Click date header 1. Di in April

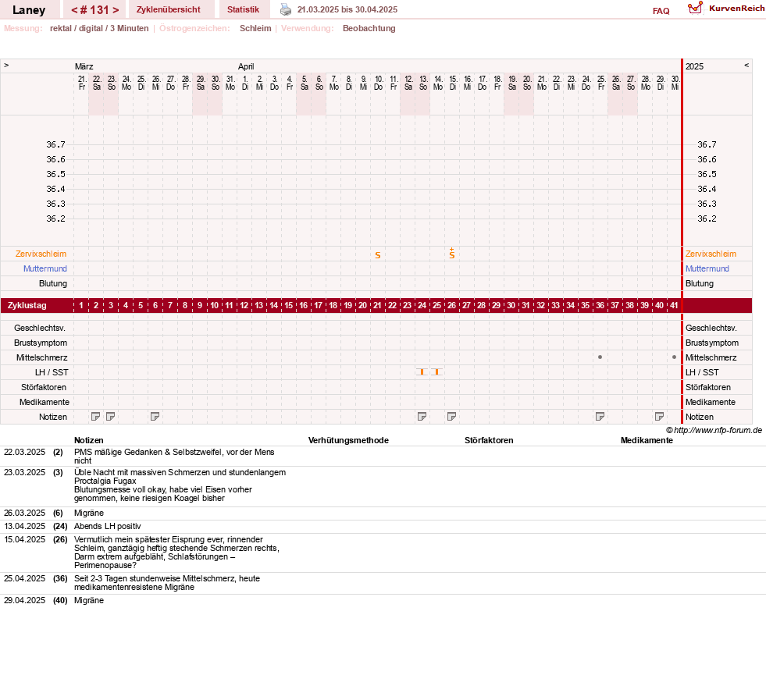click(244, 83)
